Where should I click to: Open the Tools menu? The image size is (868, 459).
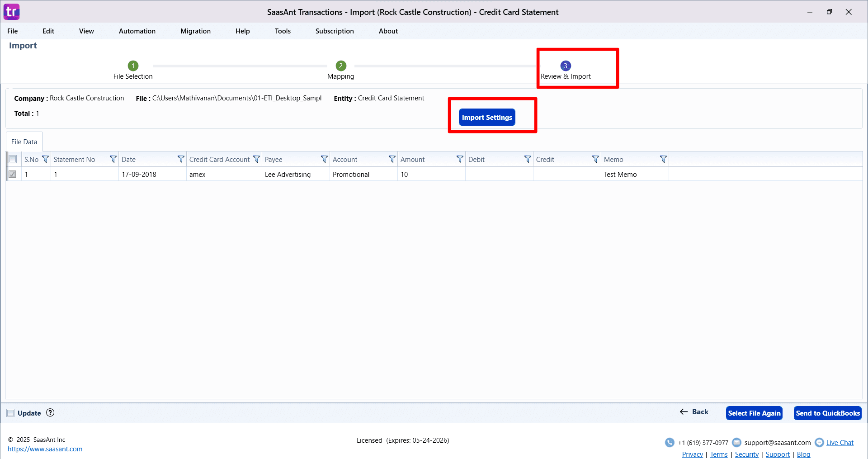pyautogui.click(x=283, y=31)
